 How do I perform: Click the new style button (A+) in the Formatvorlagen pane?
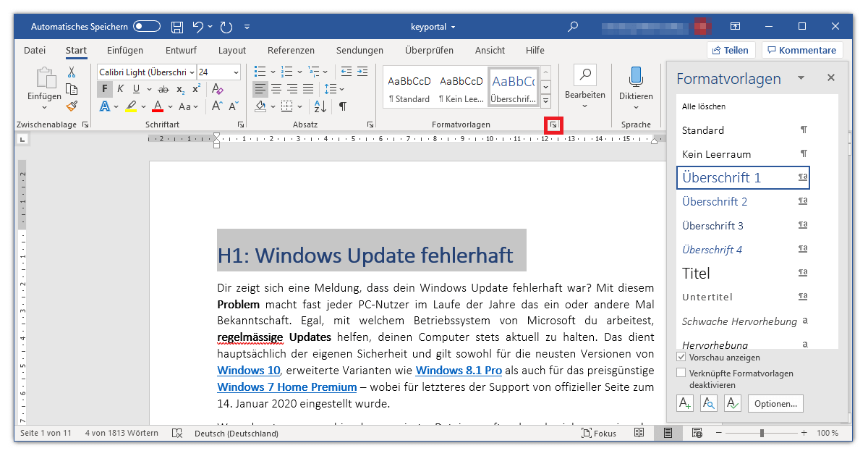click(684, 403)
